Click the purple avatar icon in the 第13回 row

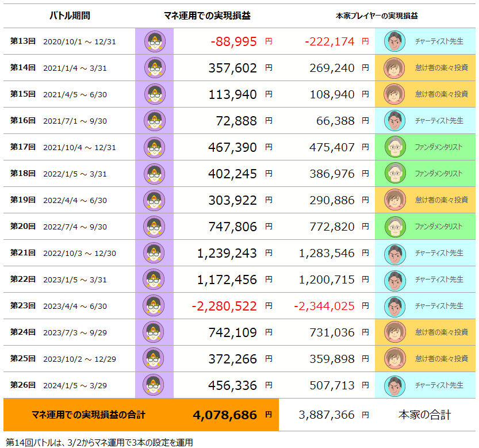pos(154,41)
